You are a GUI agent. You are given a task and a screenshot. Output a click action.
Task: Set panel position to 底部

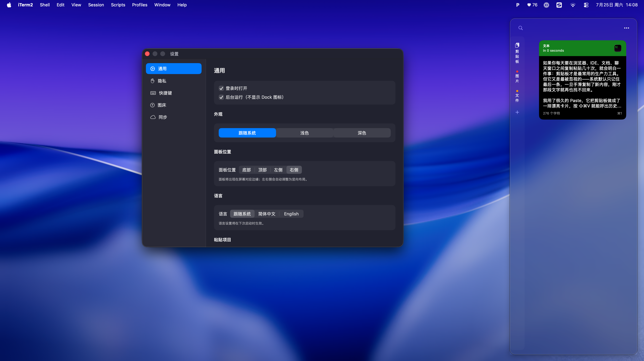coord(246,170)
